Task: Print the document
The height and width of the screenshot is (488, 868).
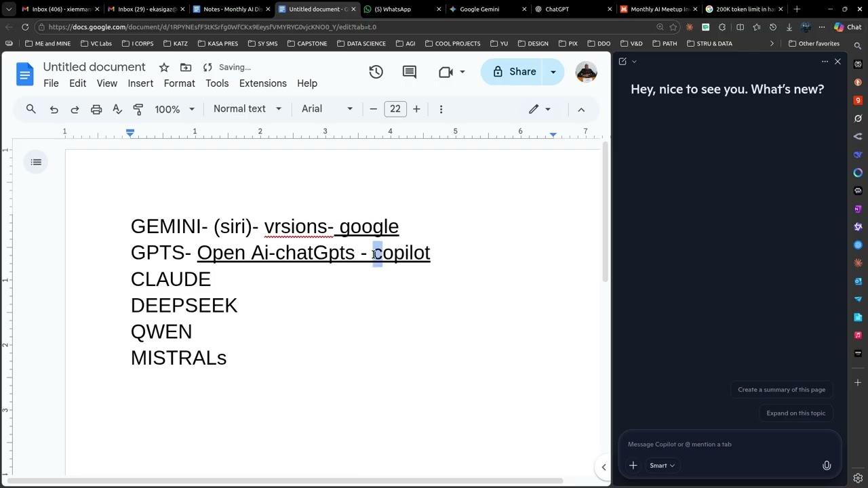Action: 96,109
